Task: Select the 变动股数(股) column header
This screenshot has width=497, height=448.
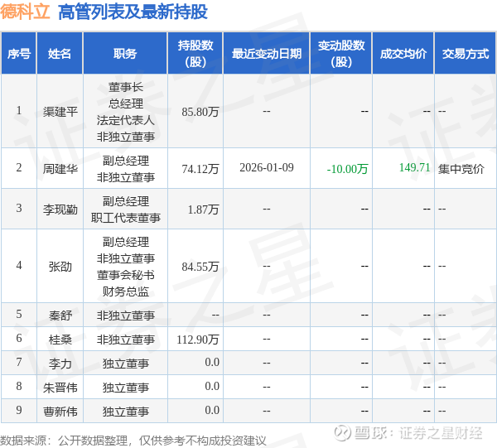Action: click(x=341, y=54)
